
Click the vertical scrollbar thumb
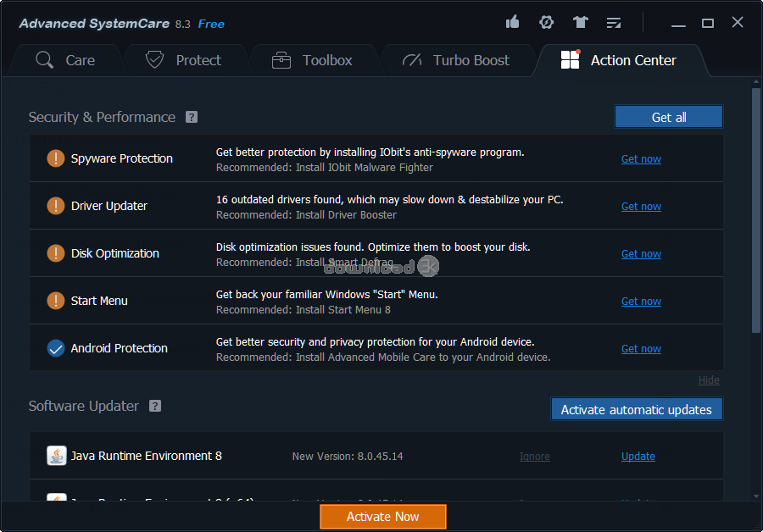pyautogui.click(x=755, y=209)
